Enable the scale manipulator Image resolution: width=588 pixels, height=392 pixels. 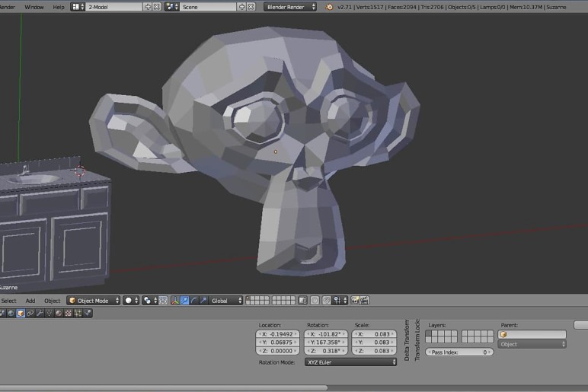pos(203,300)
